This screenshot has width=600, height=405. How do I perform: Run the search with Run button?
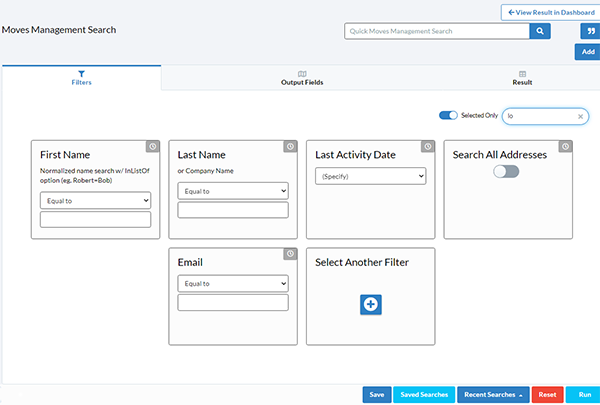click(x=584, y=395)
